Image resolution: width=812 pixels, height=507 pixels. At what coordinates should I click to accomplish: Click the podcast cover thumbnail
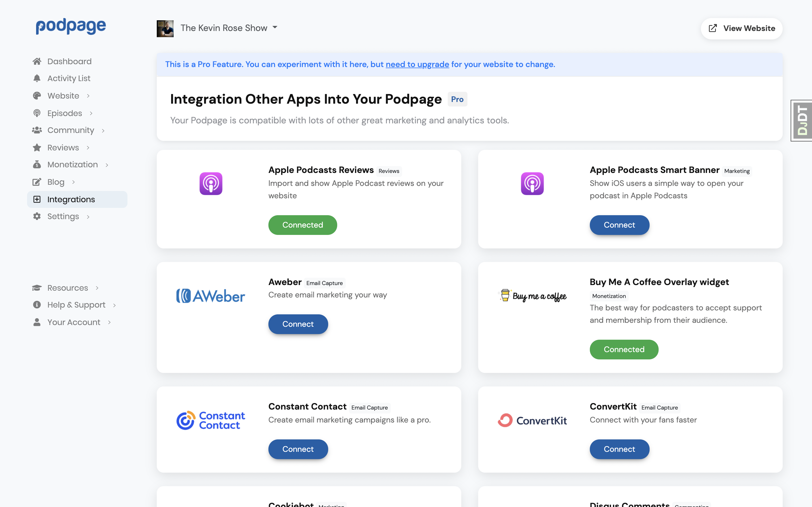pos(165,28)
